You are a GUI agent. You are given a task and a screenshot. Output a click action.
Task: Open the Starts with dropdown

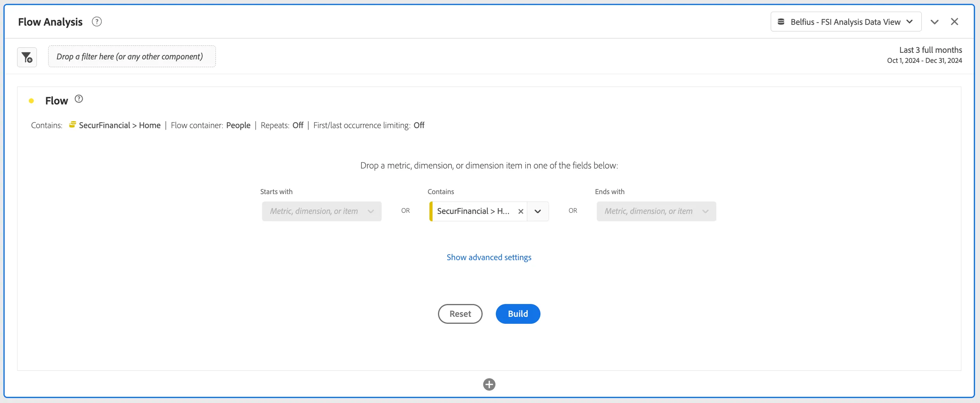click(321, 211)
